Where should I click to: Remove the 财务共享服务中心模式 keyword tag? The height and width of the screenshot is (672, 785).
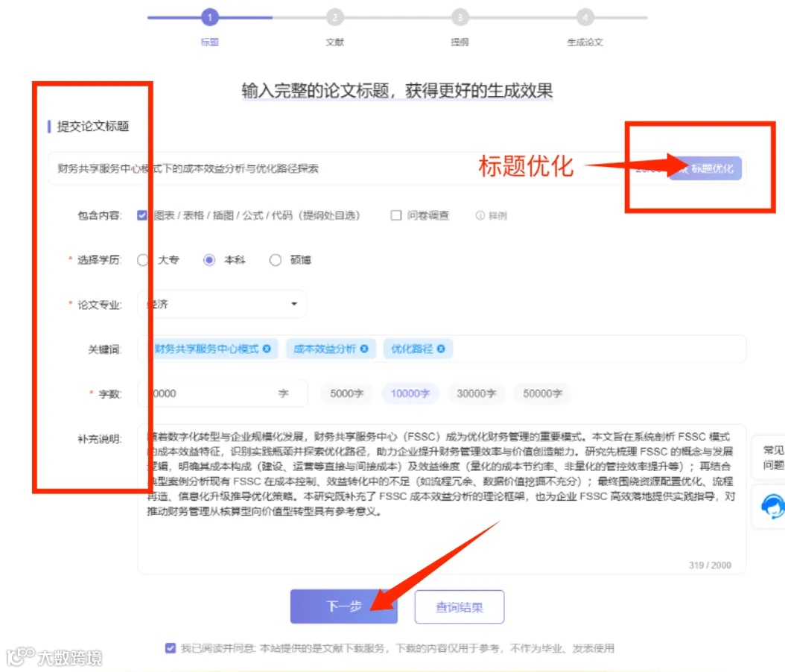[267, 348]
